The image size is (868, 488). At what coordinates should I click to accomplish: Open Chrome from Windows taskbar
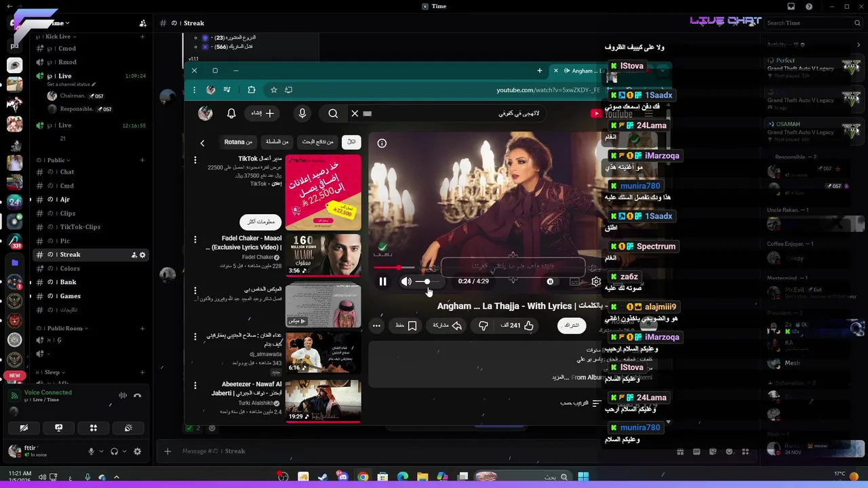coord(363,476)
